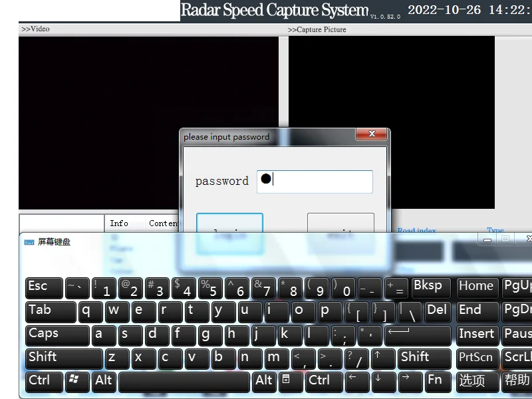
Task: Tap the letter t key
Action: click(x=197, y=311)
